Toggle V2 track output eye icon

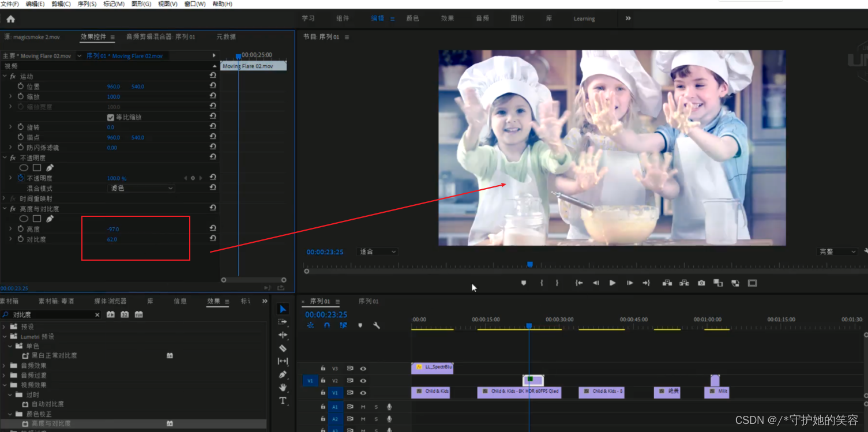[x=363, y=381]
